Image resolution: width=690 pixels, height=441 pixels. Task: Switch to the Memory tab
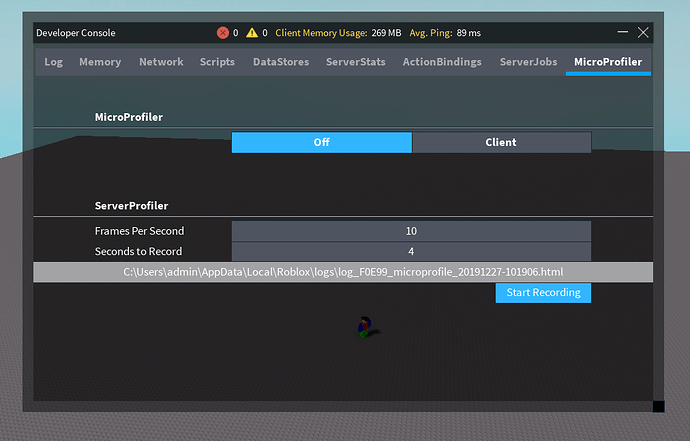coord(100,62)
